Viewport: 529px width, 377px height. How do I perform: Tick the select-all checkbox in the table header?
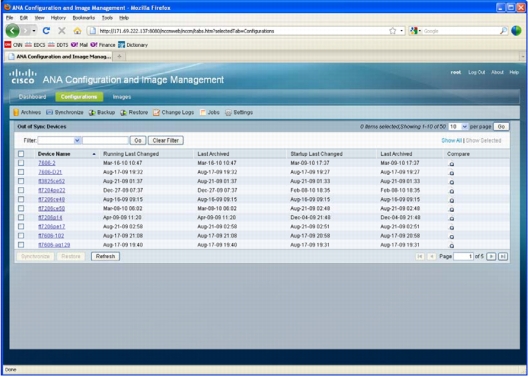coord(21,154)
